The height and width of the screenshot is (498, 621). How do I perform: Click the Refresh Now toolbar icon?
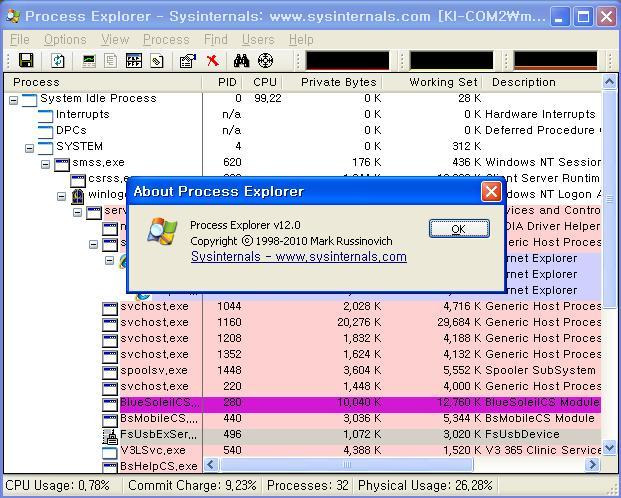[58, 61]
